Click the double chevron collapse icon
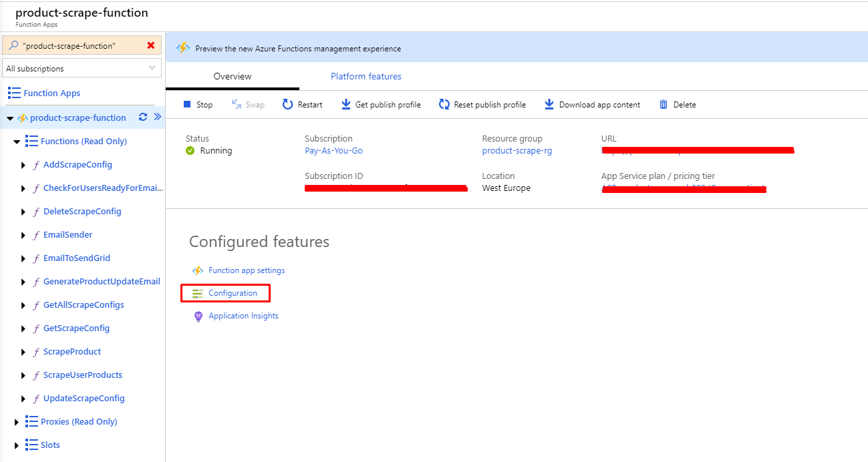The image size is (868, 462). [x=158, y=117]
